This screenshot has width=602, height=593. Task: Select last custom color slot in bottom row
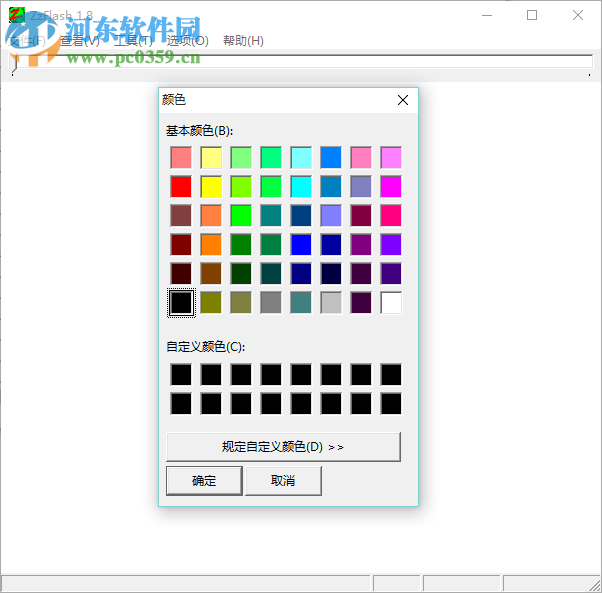tap(391, 404)
